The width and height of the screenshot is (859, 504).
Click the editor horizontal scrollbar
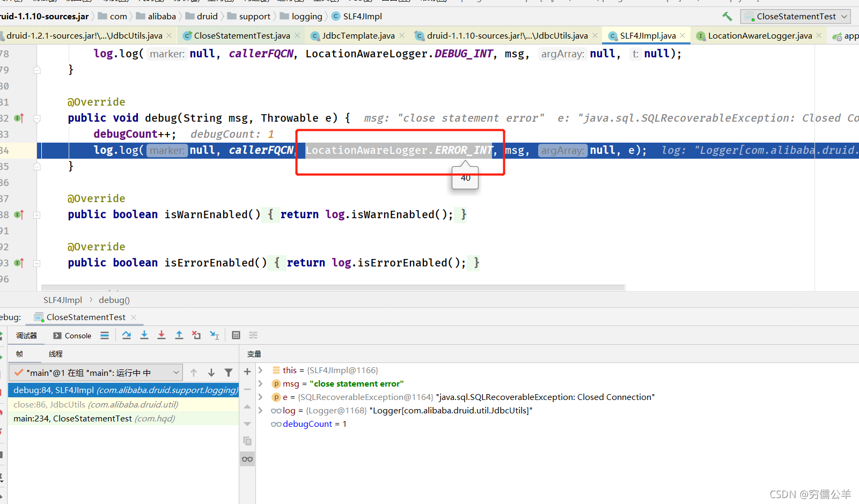tap(333, 288)
